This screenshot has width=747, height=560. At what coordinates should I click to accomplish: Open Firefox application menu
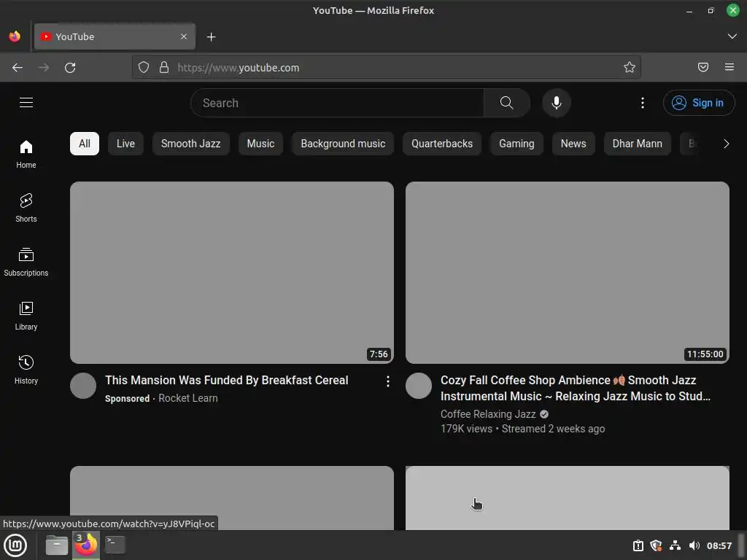coord(729,68)
